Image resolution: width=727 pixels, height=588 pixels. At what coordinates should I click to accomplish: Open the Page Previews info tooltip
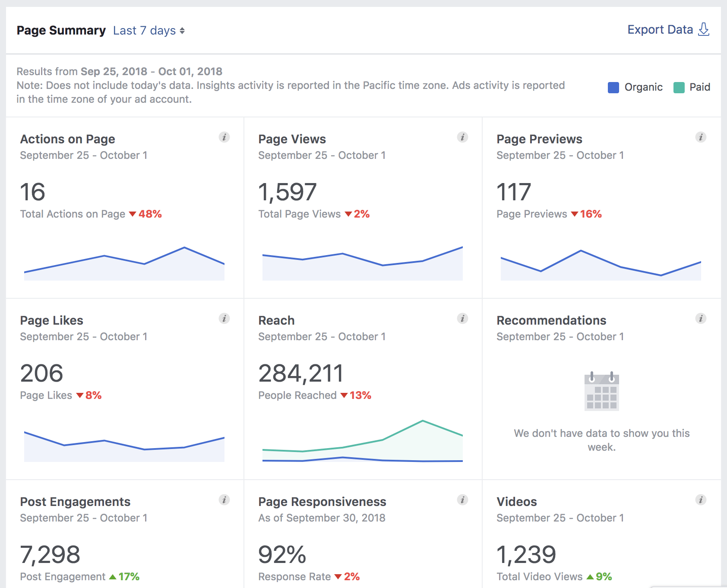pos(701,137)
